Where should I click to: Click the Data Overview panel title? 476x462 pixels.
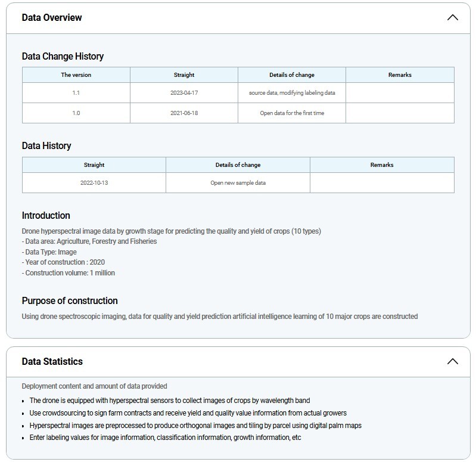click(x=52, y=18)
